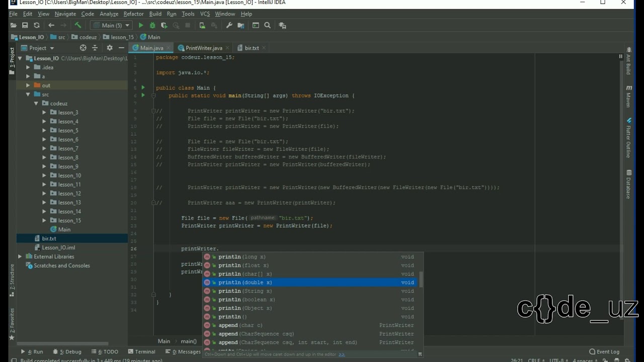
Task: Navigate back with the left arrow
Action: 51,25
